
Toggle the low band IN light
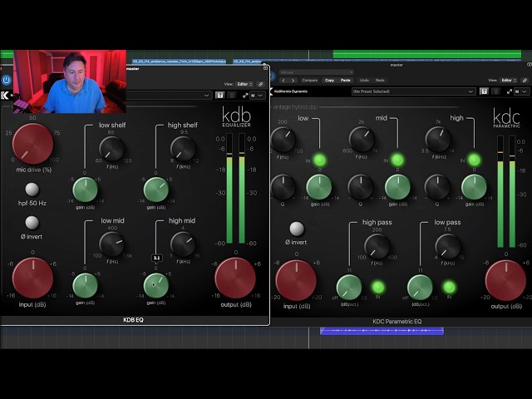pos(319,160)
